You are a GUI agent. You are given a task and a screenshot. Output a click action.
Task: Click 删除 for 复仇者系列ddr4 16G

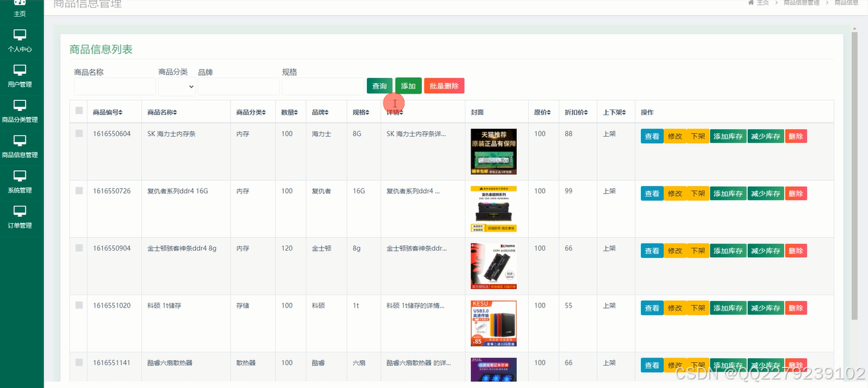796,194
